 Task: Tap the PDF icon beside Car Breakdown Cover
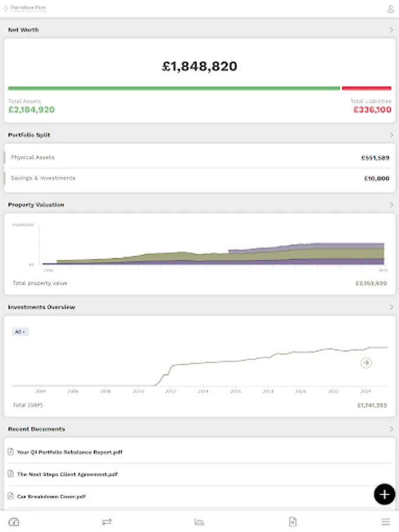(12, 497)
